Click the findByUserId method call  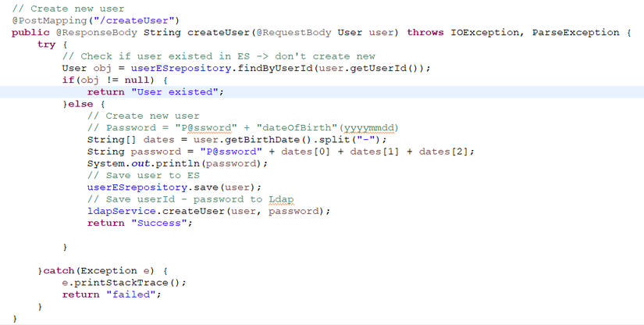point(276,68)
